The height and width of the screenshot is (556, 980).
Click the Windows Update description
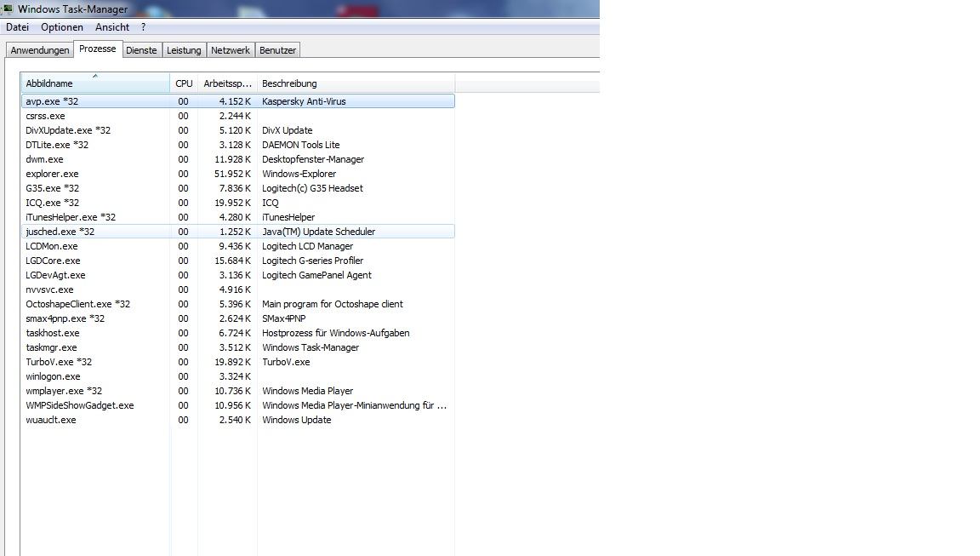[296, 420]
